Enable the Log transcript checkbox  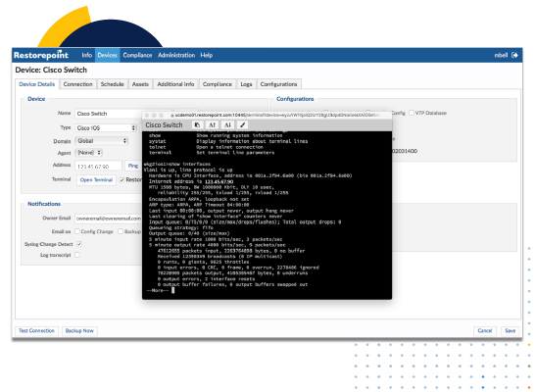[x=77, y=255]
